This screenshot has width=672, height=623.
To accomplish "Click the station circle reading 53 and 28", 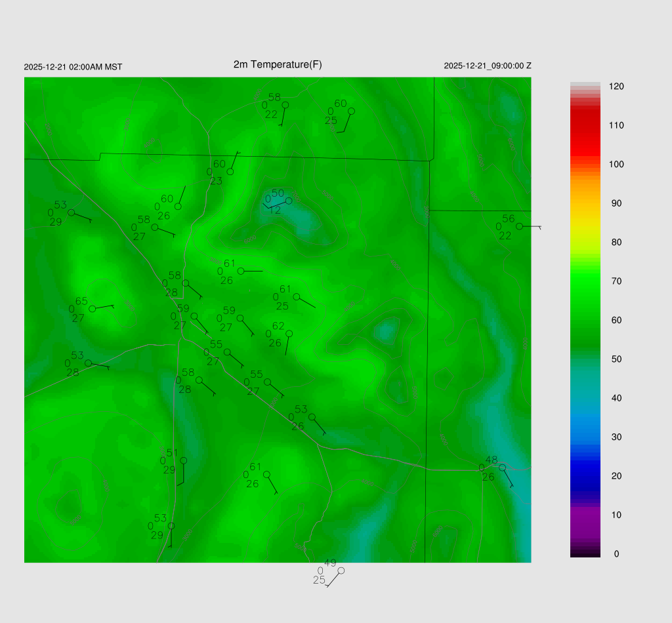I will (x=89, y=363).
